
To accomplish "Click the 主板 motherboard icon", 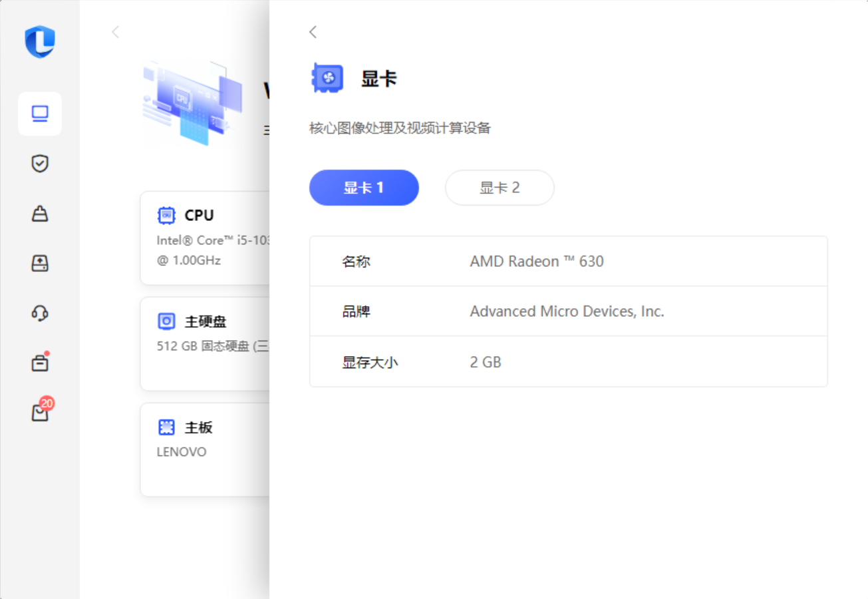I will click(166, 427).
